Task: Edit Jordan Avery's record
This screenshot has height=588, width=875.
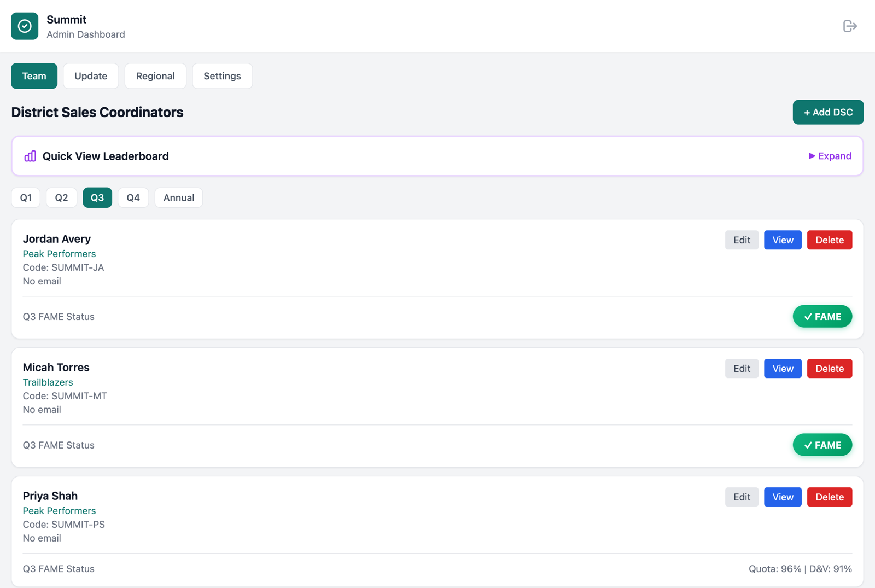Action: coord(742,240)
